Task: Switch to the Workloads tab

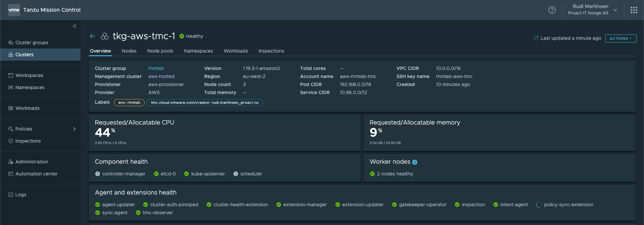Action: click(236, 51)
